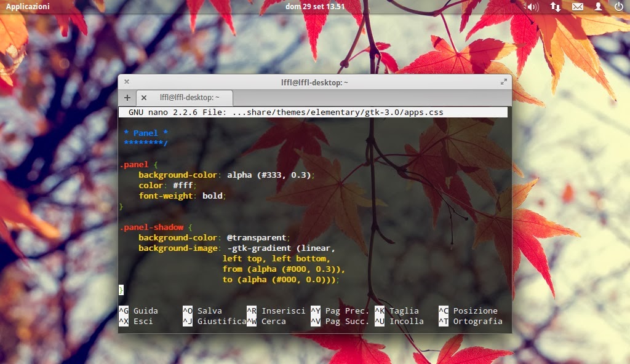Click the ^O Salva shortcut

pos(202,311)
